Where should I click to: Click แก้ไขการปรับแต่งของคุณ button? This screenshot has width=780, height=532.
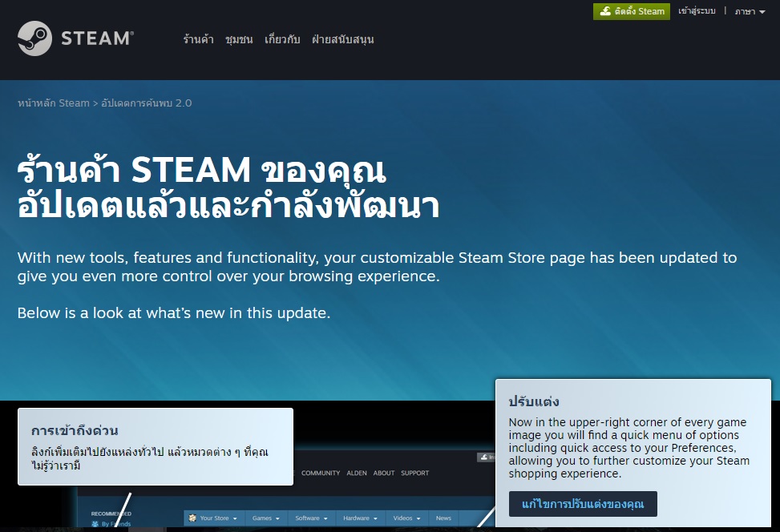[583, 504]
